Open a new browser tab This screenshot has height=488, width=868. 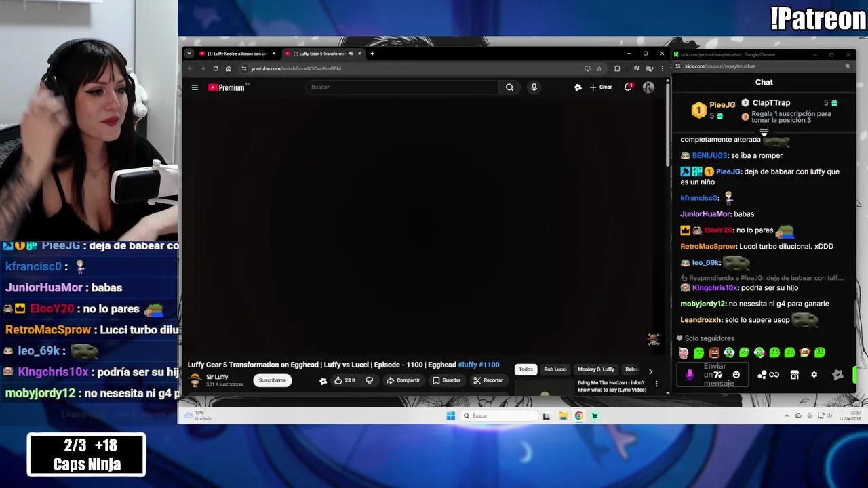pyautogui.click(x=372, y=54)
